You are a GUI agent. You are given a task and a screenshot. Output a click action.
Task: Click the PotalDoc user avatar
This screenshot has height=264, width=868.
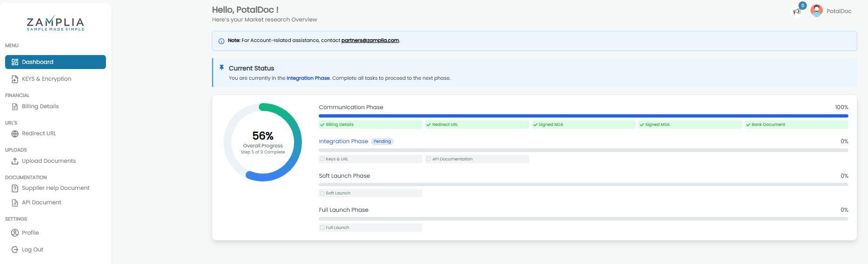click(x=816, y=11)
